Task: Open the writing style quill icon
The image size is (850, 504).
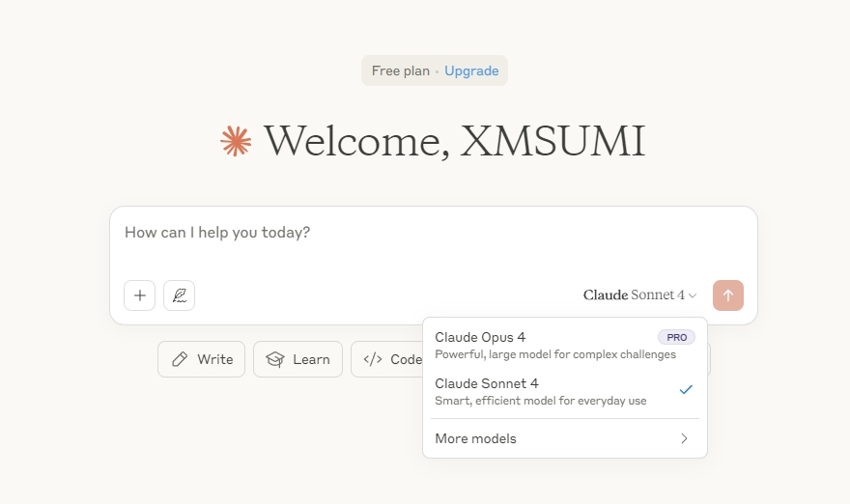Action: tap(179, 295)
